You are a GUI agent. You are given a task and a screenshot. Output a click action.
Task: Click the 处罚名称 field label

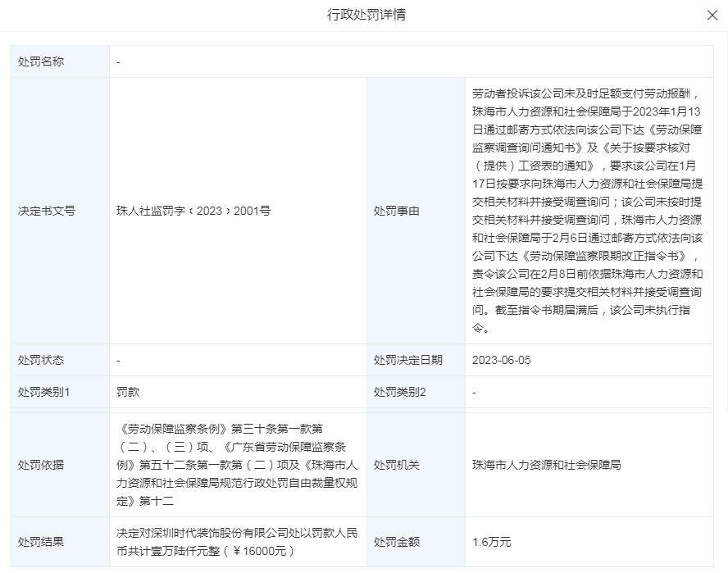coord(41,61)
